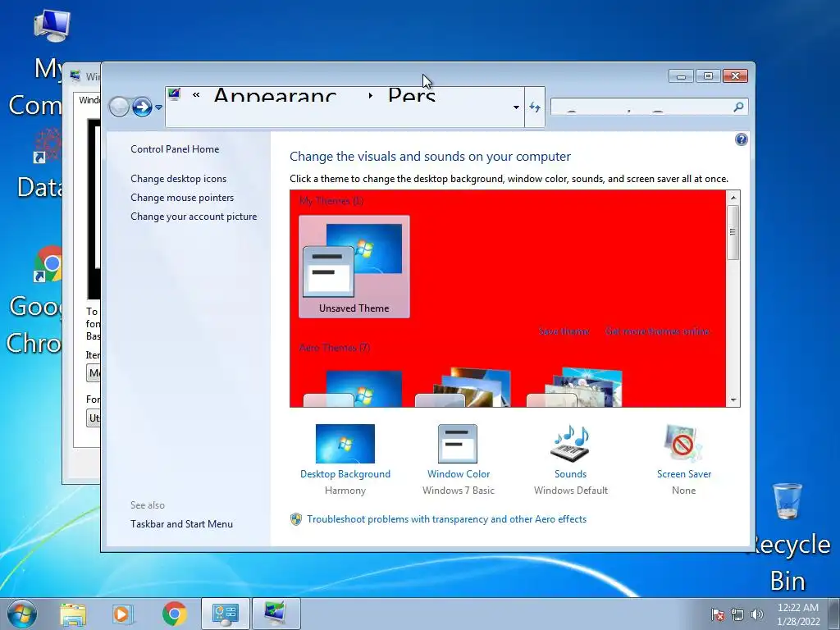Click the Personalization icon in address bar
Image resolution: width=840 pixels, height=630 pixels.
(174, 95)
